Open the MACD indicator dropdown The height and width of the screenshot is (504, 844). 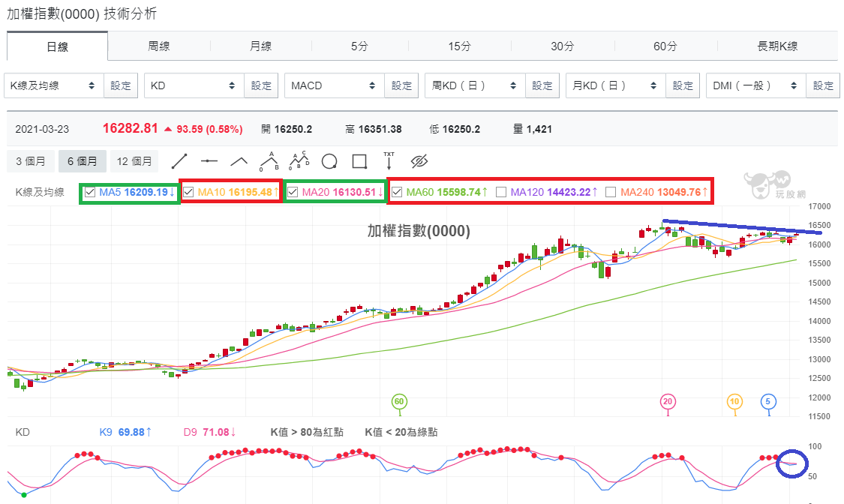pos(335,85)
